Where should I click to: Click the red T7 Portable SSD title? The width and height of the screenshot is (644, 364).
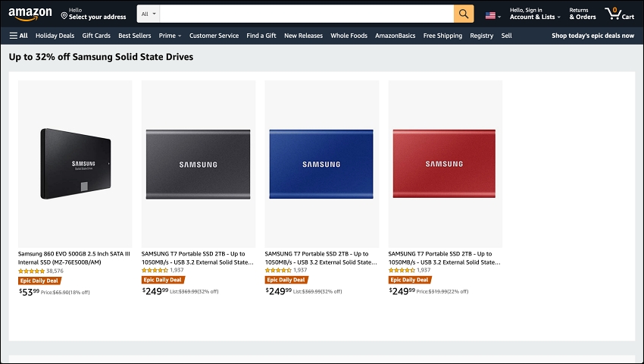coord(445,258)
